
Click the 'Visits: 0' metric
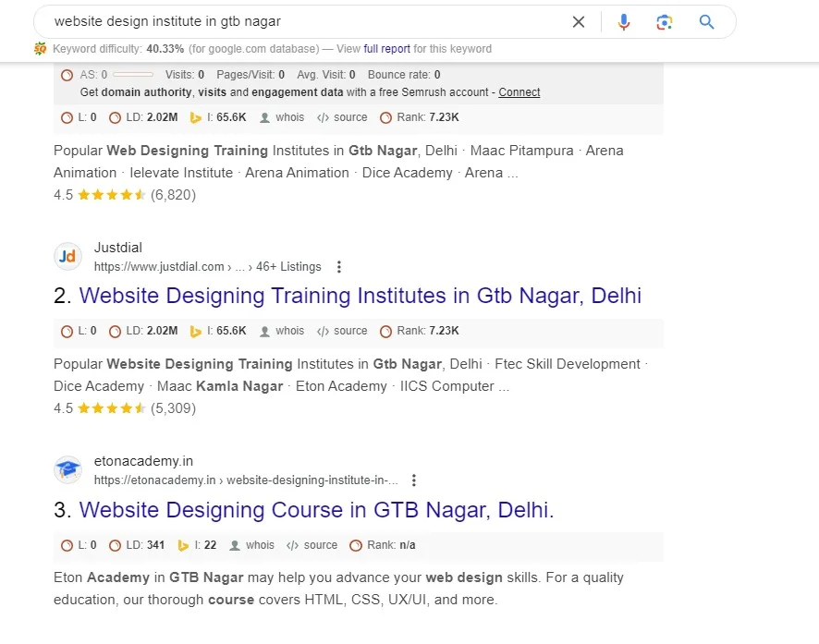(185, 75)
